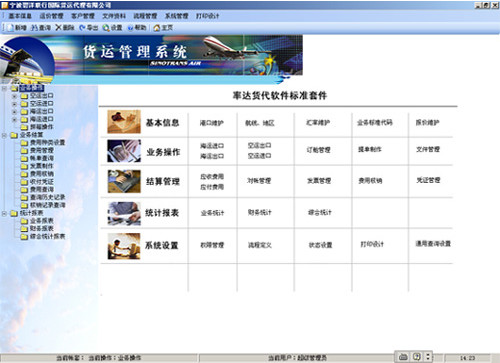
Task: Open the 发票管理 link
Action: [x=319, y=181]
